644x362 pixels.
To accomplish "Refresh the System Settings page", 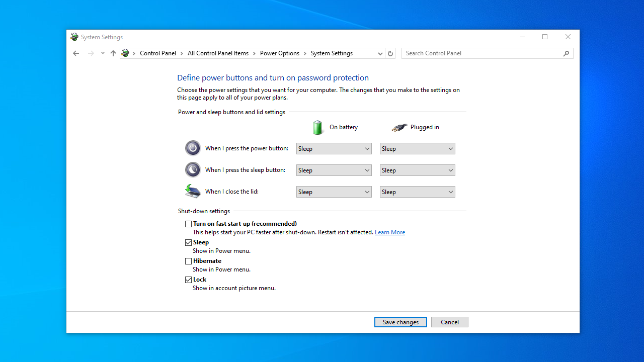I will (x=390, y=53).
